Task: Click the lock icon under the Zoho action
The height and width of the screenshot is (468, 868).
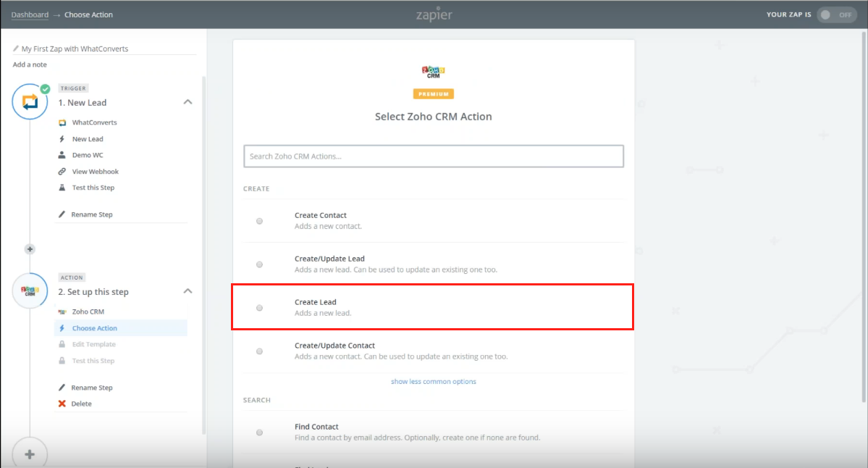Action: [62, 361]
